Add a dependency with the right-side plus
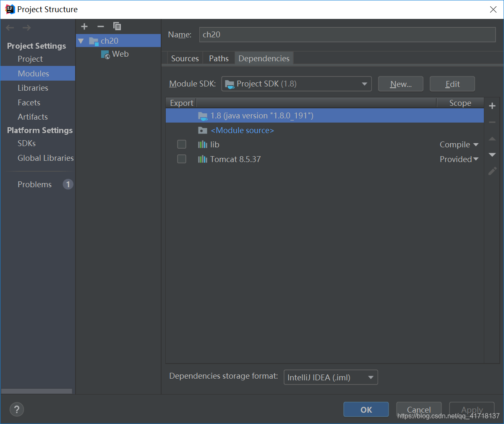 coord(492,106)
